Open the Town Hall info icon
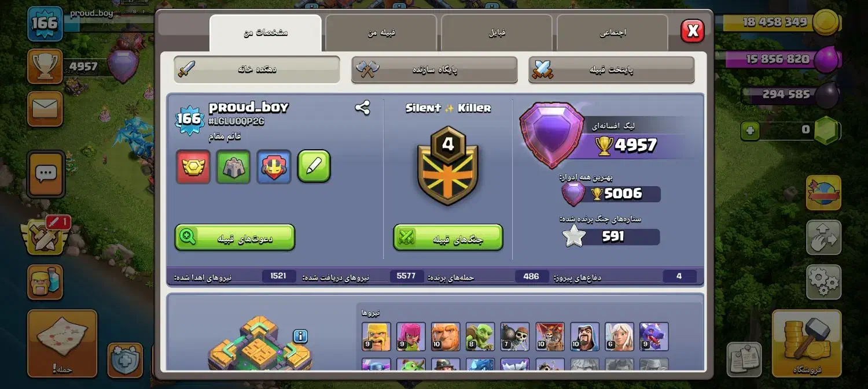The height and width of the screenshot is (389, 868). (300, 336)
